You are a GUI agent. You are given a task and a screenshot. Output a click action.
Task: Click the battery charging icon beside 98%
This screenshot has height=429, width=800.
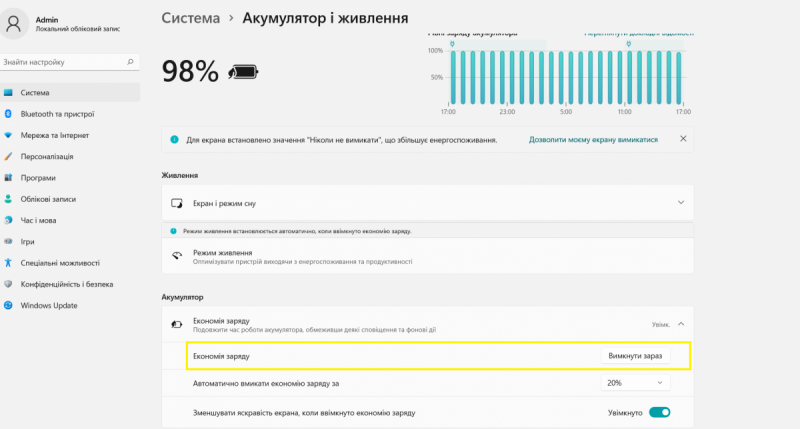tap(243, 72)
